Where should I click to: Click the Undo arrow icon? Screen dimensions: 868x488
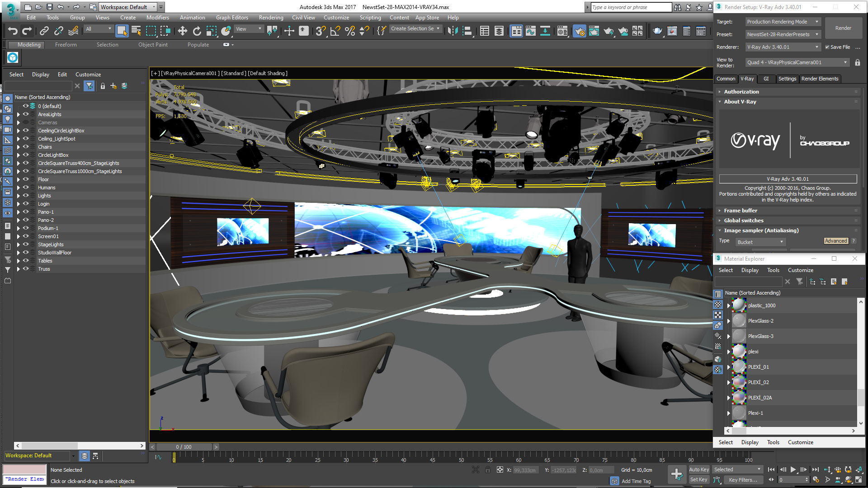click(x=13, y=31)
